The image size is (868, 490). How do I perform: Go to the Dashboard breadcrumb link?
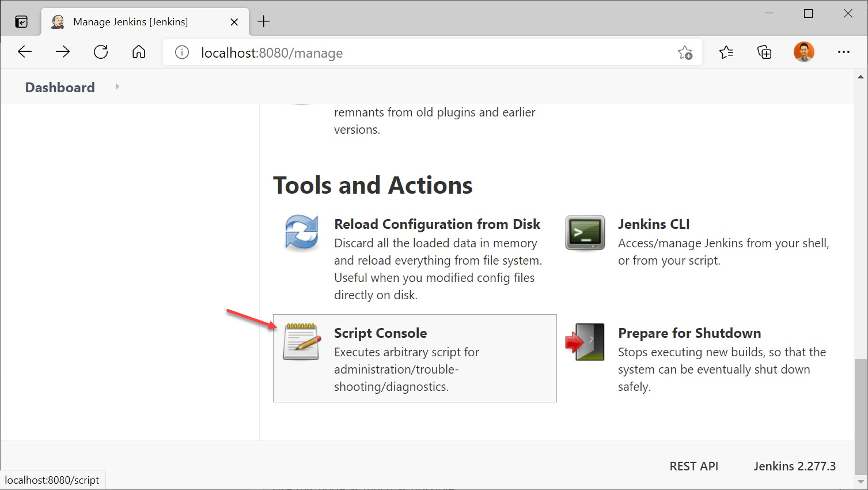[x=60, y=87]
